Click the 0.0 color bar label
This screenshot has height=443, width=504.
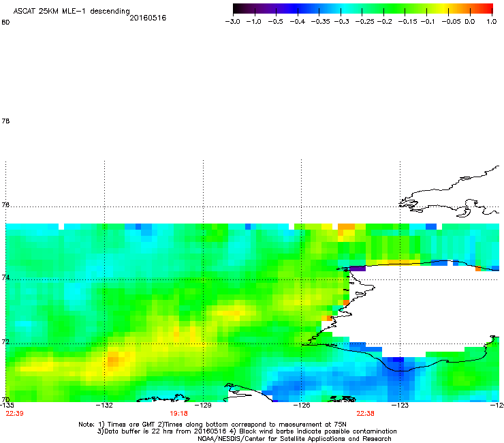[470, 22]
